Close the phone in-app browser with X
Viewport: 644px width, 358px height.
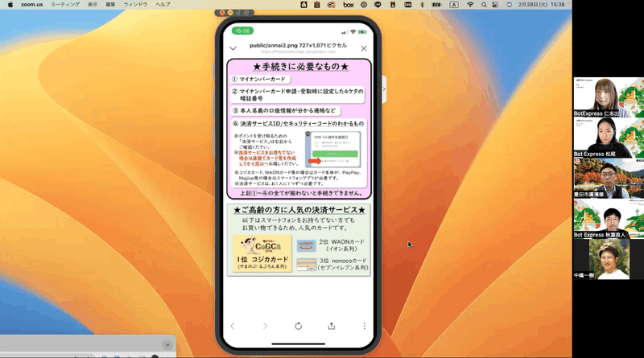click(x=364, y=48)
